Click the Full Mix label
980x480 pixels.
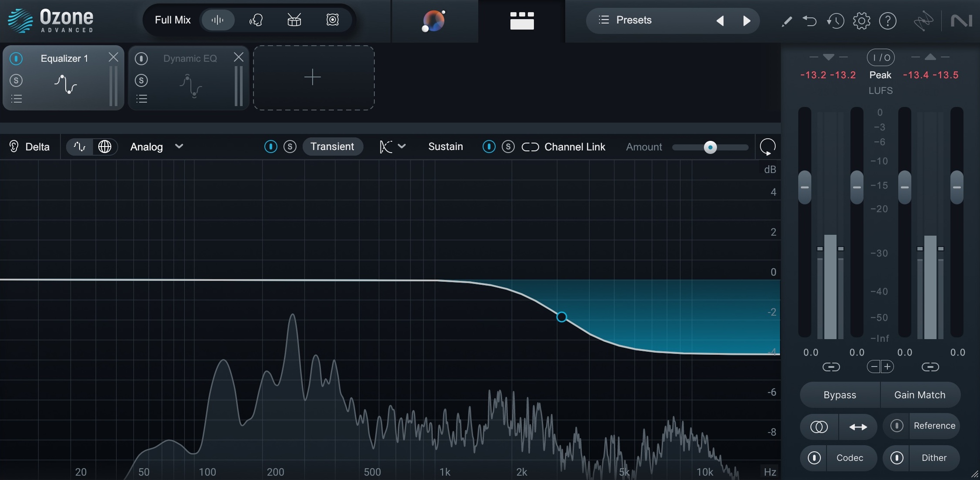tap(173, 20)
